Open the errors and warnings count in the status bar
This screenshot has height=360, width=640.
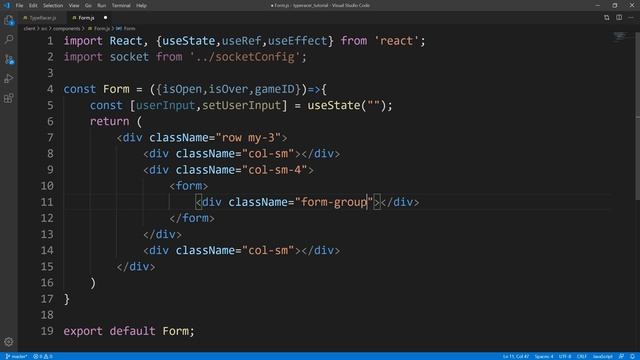[43, 356]
